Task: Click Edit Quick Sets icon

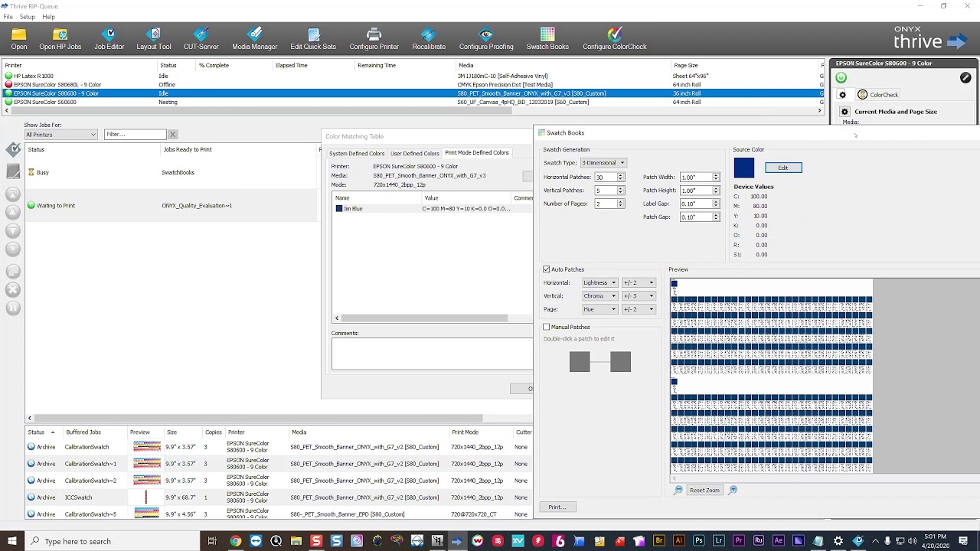Action: click(313, 39)
